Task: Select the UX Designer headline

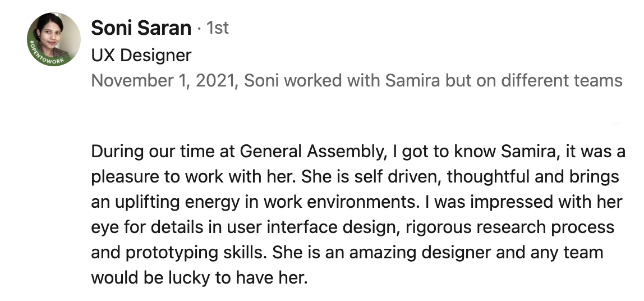Action: pyautogui.click(x=141, y=55)
